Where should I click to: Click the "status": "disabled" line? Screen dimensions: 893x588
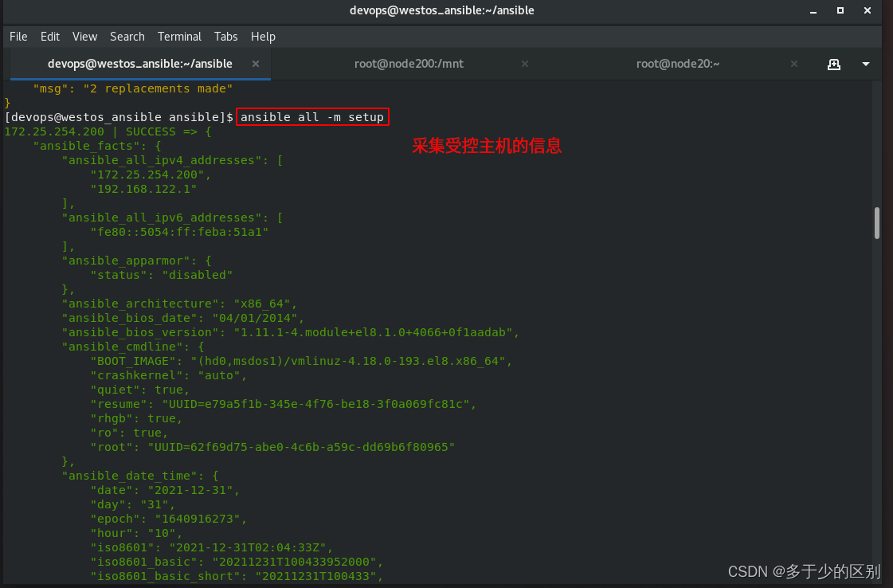coord(162,275)
